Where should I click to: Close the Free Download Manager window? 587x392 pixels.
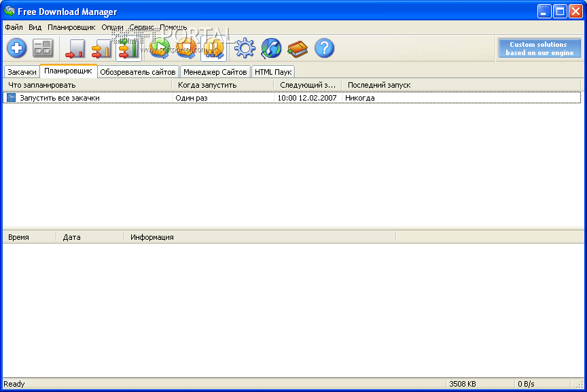click(575, 12)
